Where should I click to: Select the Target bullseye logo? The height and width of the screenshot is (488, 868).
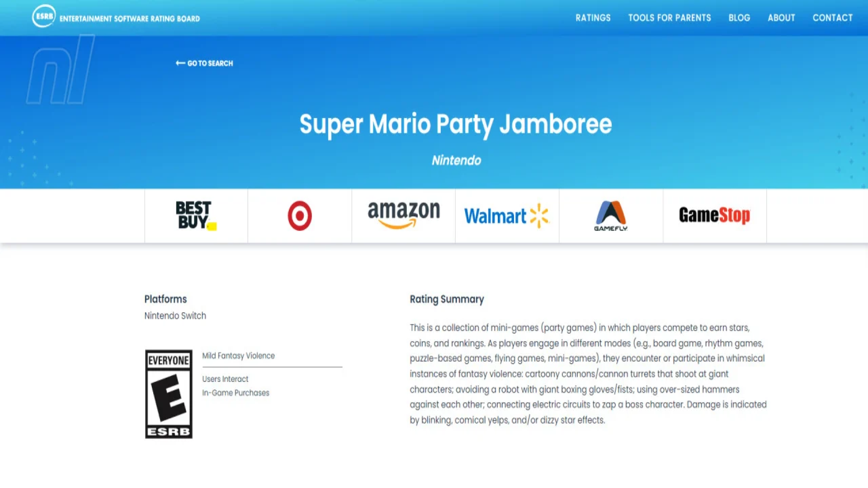click(299, 216)
